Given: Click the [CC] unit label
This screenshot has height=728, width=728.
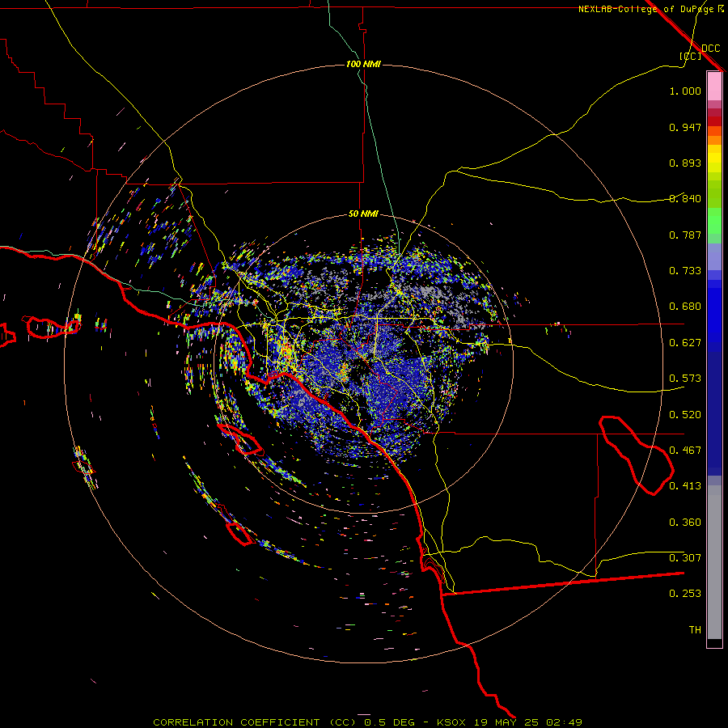Looking at the screenshot, I should [x=691, y=56].
